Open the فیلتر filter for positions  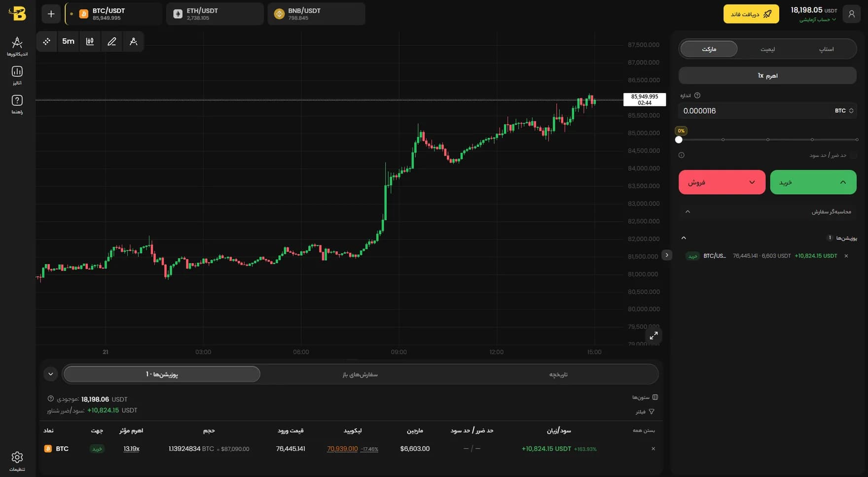click(x=645, y=411)
